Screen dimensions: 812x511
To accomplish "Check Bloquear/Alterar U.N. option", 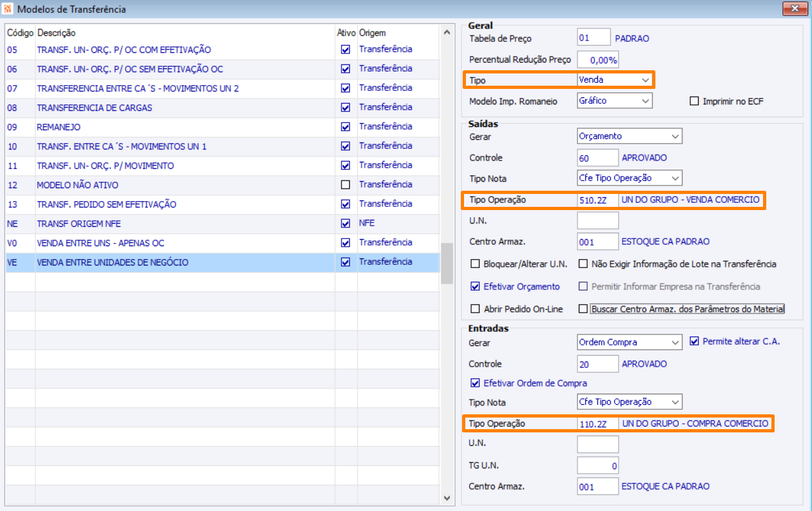I will 476,264.
